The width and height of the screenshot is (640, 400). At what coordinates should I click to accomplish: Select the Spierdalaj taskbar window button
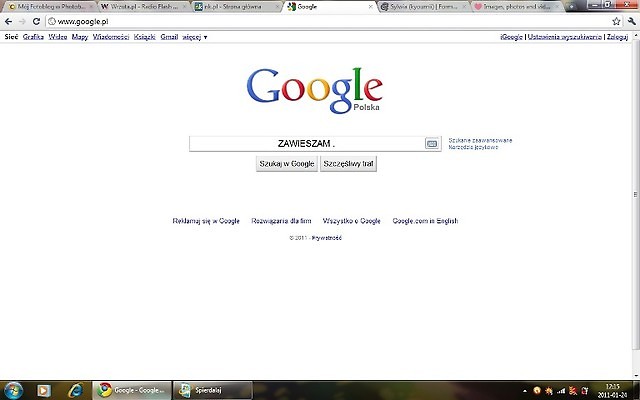(213, 391)
